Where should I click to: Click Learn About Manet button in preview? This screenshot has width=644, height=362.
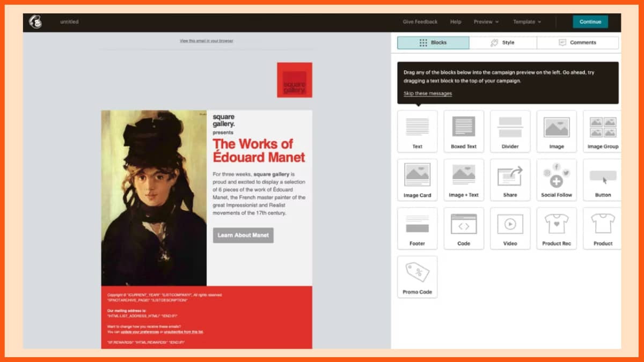[243, 235]
